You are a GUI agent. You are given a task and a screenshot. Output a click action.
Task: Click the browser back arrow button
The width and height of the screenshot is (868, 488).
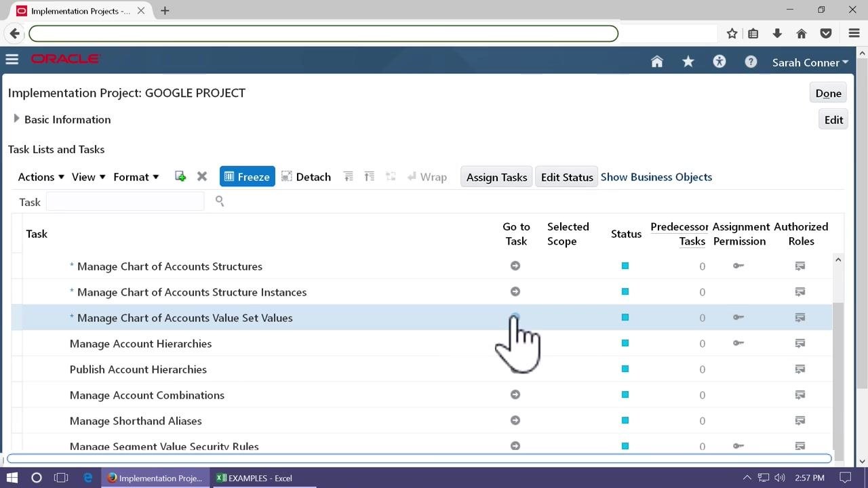(15, 33)
